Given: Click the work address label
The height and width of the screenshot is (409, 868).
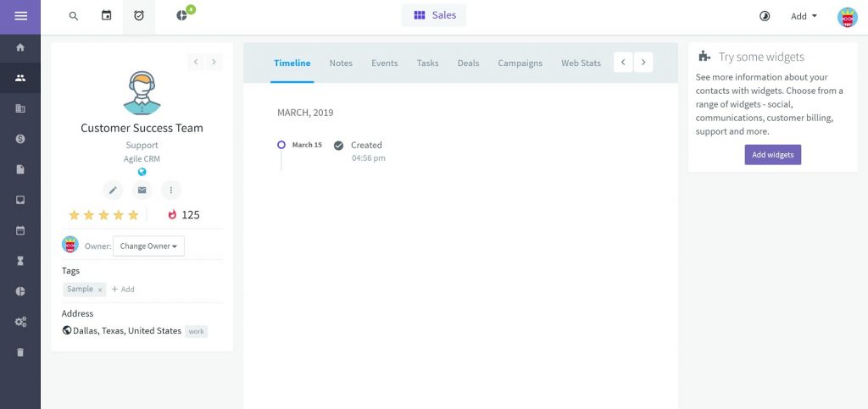Looking at the screenshot, I should [x=196, y=332].
